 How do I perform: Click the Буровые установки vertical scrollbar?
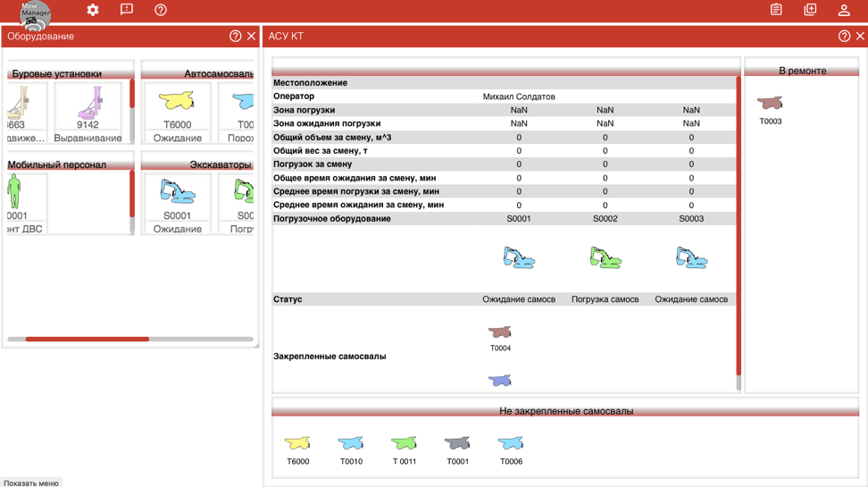tap(132, 94)
